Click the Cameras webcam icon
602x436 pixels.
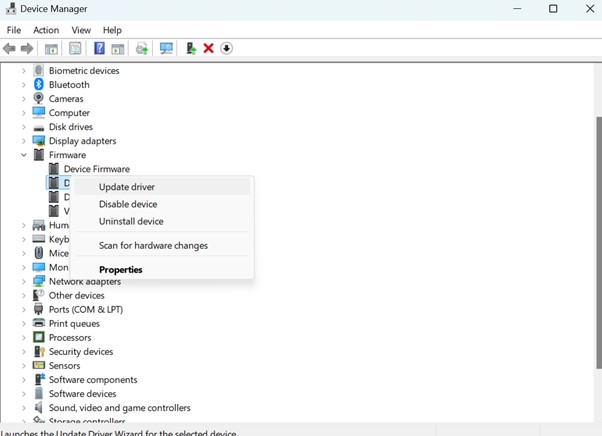tap(38, 98)
